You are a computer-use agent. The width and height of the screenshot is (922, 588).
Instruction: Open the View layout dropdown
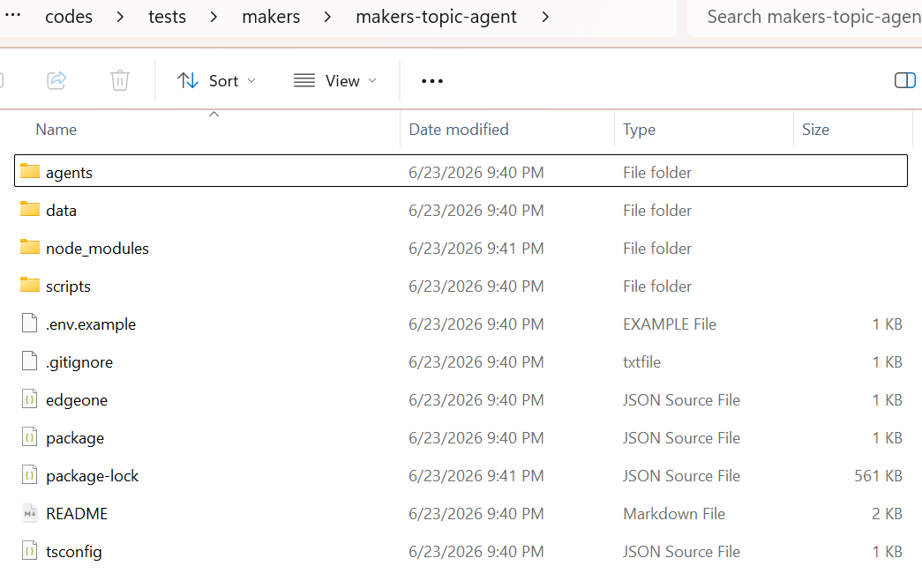(335, 80)
